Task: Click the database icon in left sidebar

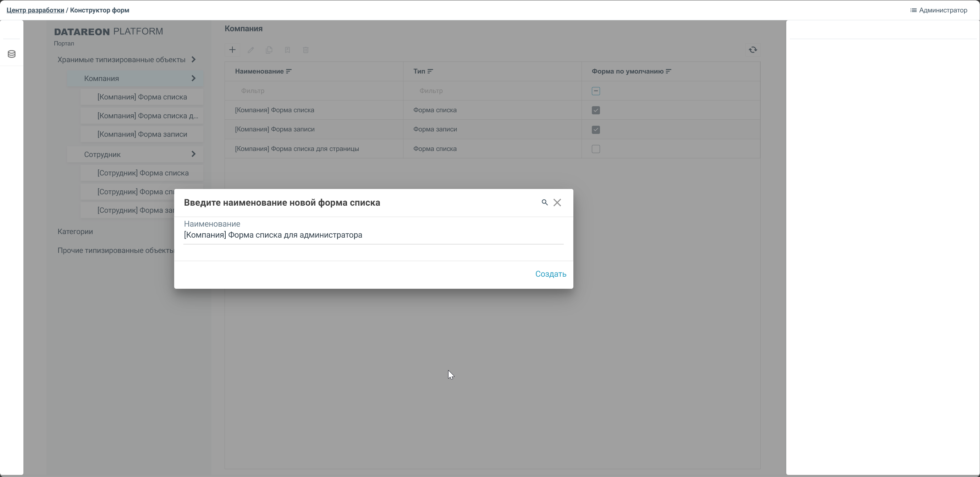Action: (11, 54)
